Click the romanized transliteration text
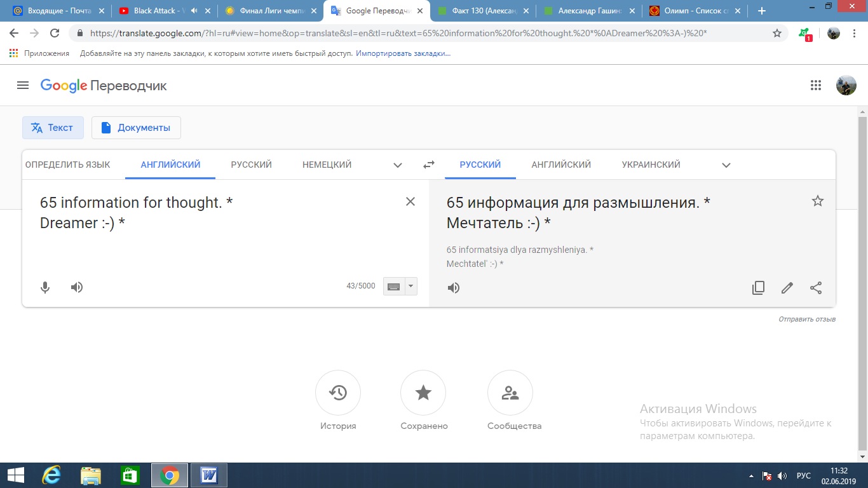The width and height of the screenshot is (868, 488). point(520,257)
